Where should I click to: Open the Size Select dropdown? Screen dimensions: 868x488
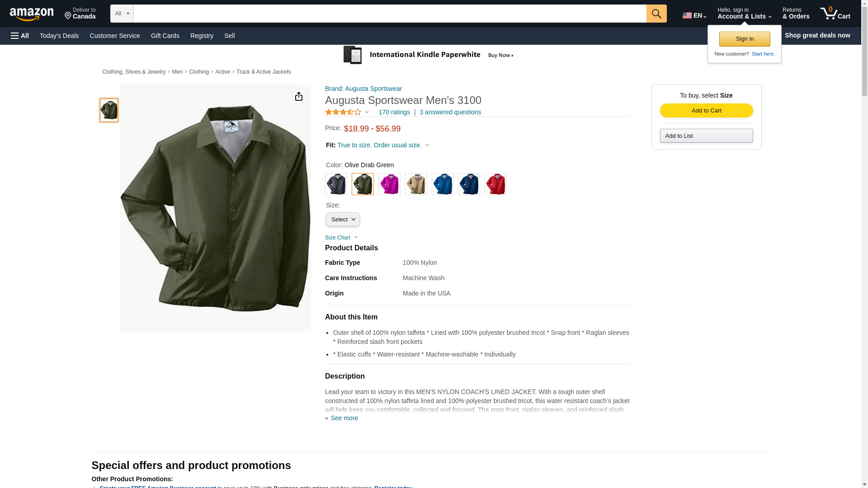coord(343,220)
